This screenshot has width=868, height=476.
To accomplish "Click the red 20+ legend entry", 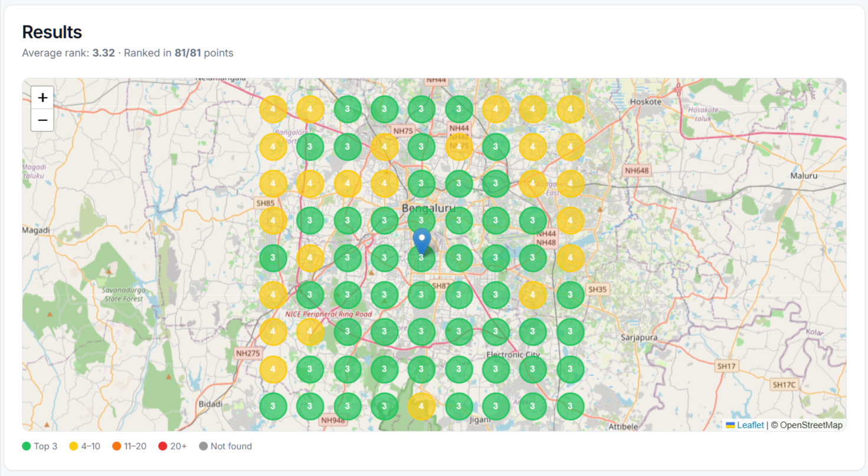I will point(172,447).
